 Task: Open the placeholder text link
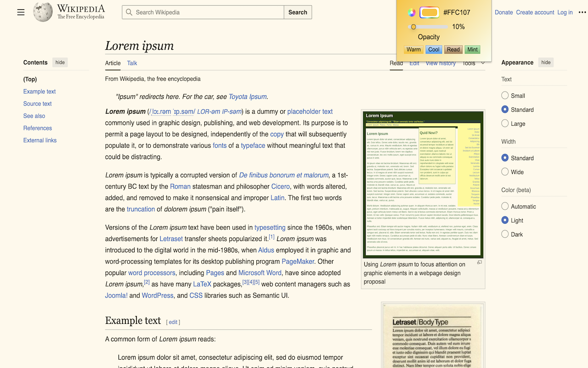click(x=310, y=111)
